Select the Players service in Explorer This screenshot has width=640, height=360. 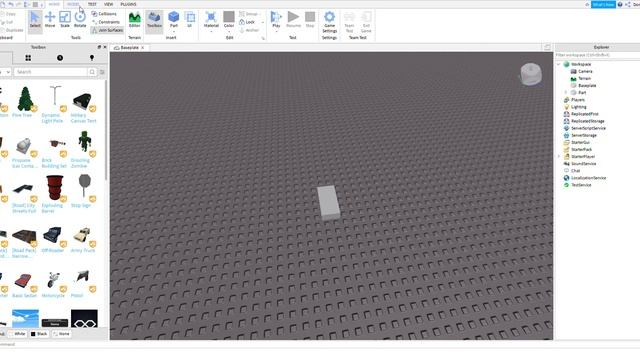click(574, 100)
